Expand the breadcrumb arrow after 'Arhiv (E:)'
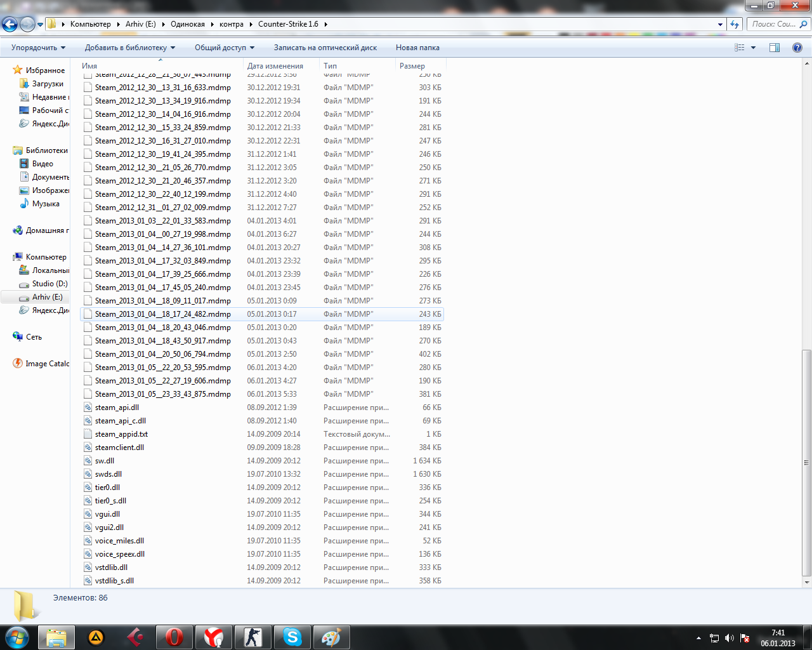The width and height of the screenshot is (812, 650). click(x=163, y=24)
